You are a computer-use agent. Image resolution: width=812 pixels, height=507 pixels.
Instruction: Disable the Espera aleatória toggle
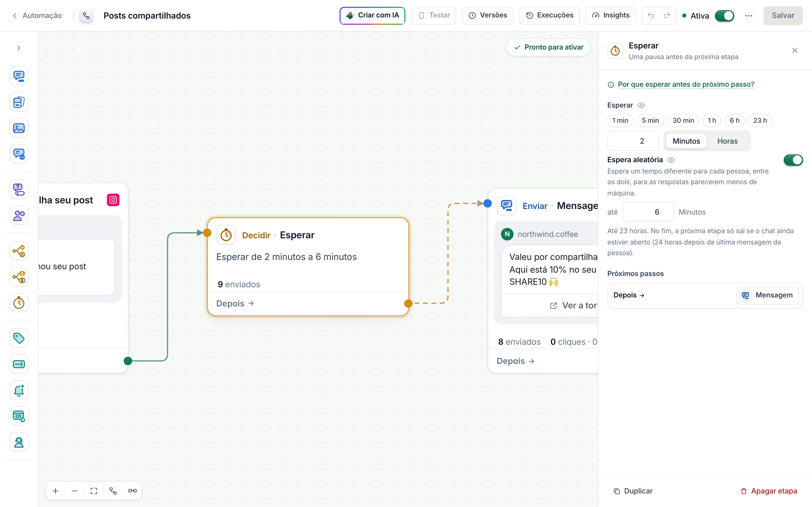tap(793, 160)
